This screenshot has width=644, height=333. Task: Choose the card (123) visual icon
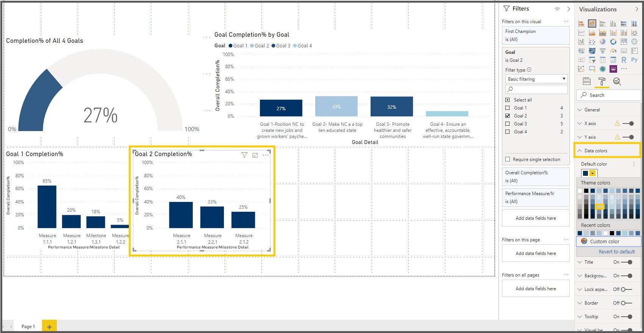point(624,51)
